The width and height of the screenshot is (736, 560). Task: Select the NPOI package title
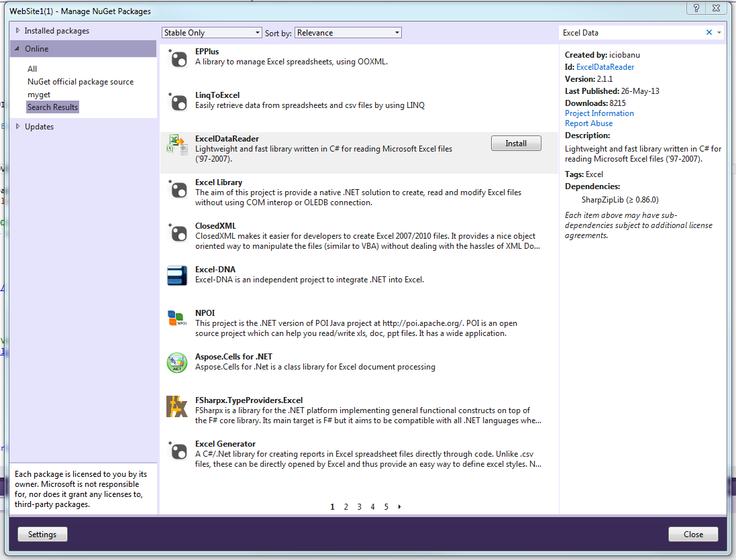(x=205, y=313)
